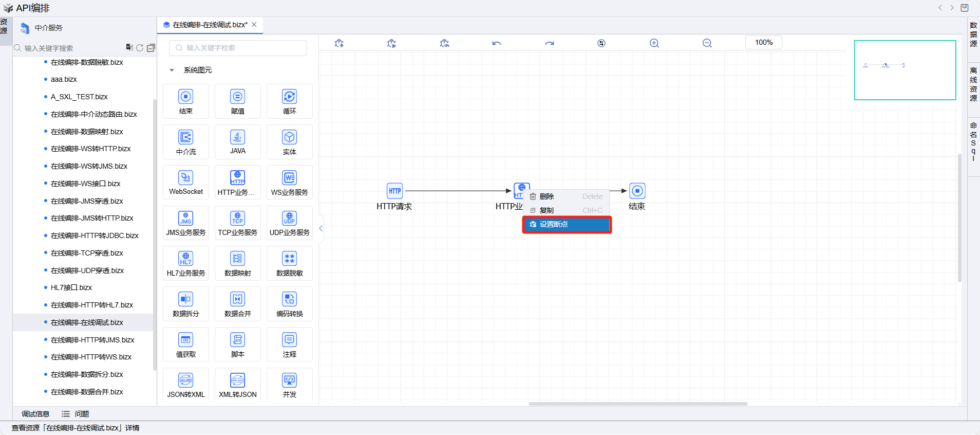Collapse all items in resource tree
980x435 pixels.
151,48
